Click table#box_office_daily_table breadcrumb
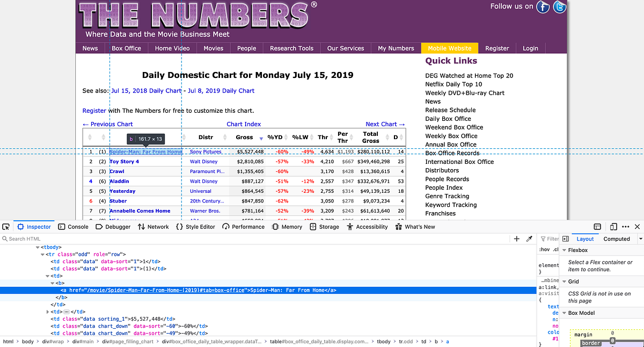The height and width of the screenshot is (347, 644). click(320, 342)
